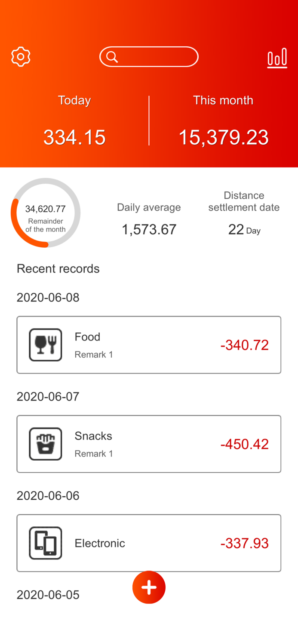Screen dimensions: 298x644
Task: Open the statistics bar chart icon
Action: pos(277,58)
